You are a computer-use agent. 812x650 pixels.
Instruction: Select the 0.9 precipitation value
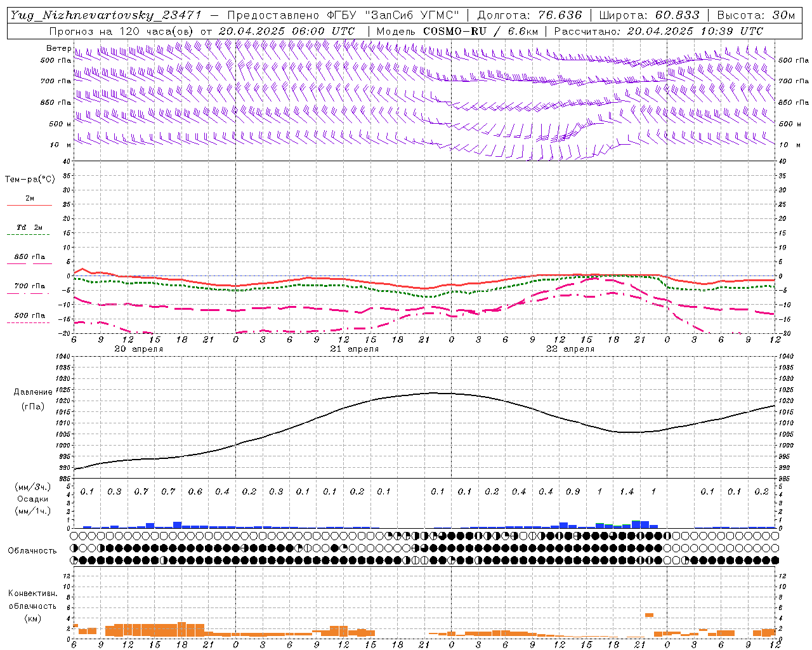click(572, 492)
